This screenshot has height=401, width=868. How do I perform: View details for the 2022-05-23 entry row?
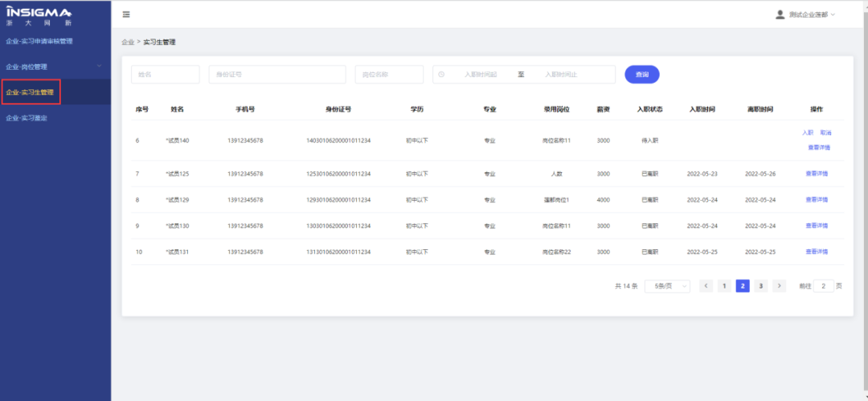click(817, 174)
